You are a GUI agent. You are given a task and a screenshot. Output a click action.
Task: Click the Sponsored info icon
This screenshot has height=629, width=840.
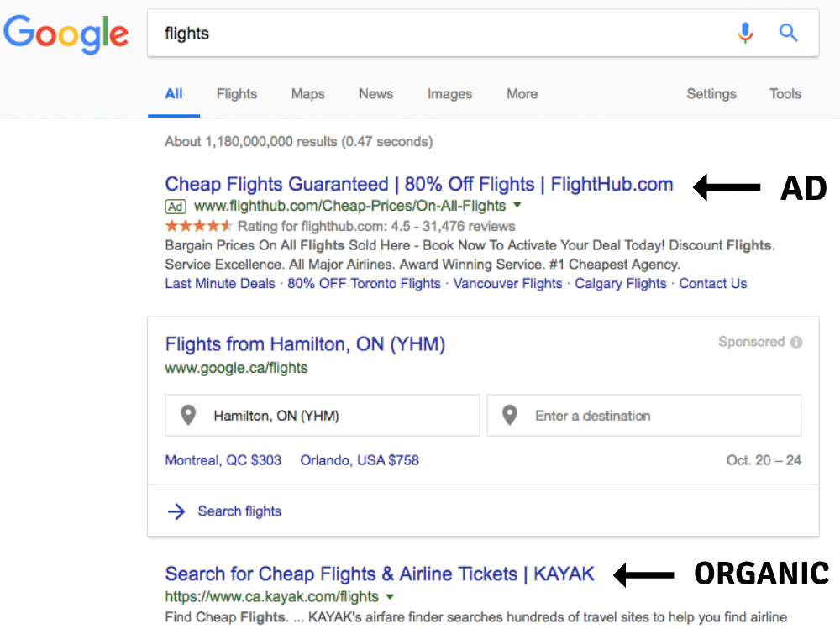click(796, 342)
